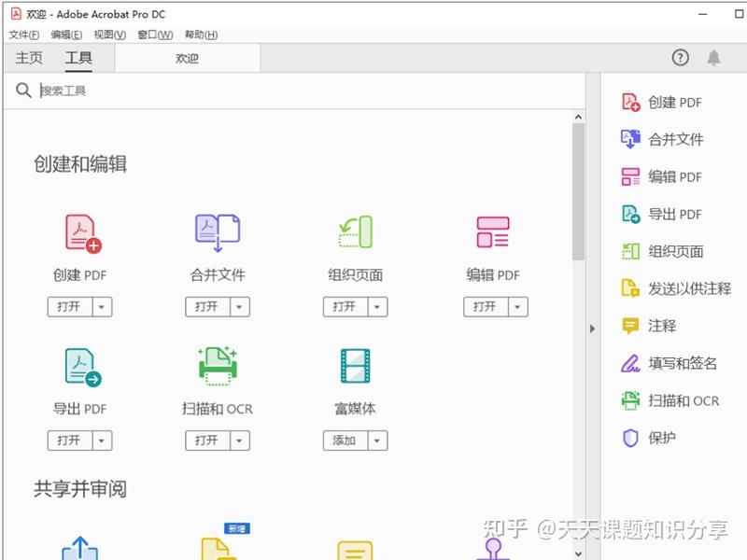
Task: Click 打开 button under 编辑 PDF
Action: 486,307
